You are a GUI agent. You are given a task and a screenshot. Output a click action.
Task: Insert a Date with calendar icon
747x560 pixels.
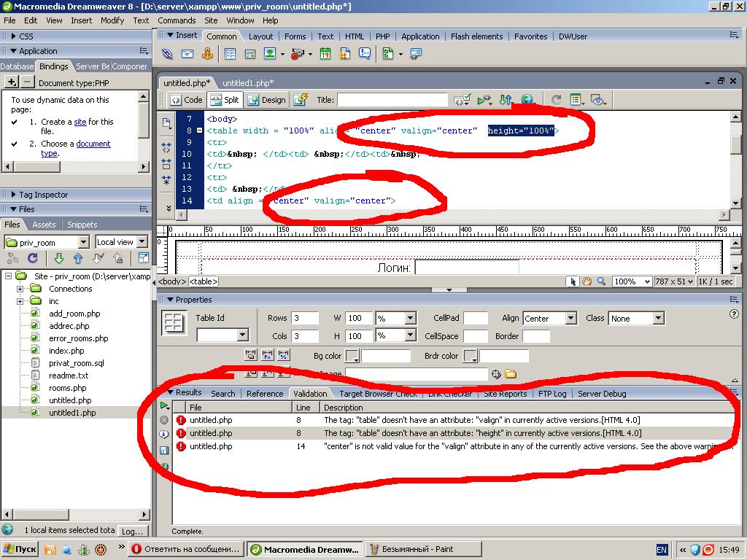click(x=325, y=54)
